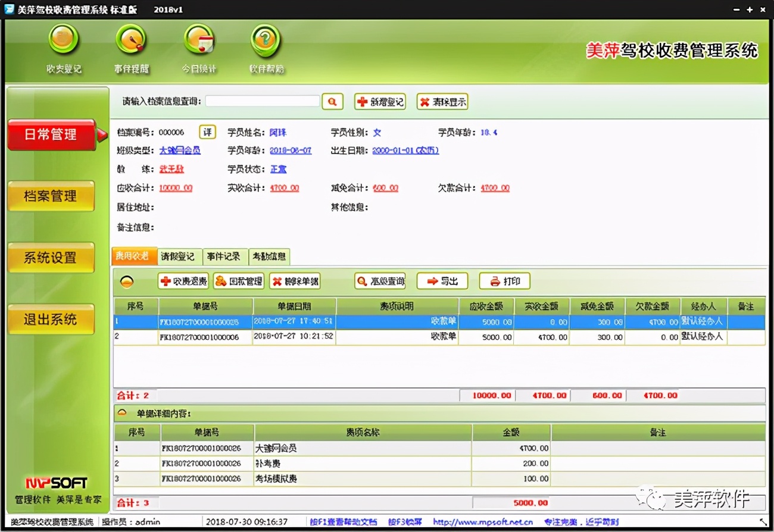
Task: Open the 团报管理 group management tool
Action: (x=238, y=281)
